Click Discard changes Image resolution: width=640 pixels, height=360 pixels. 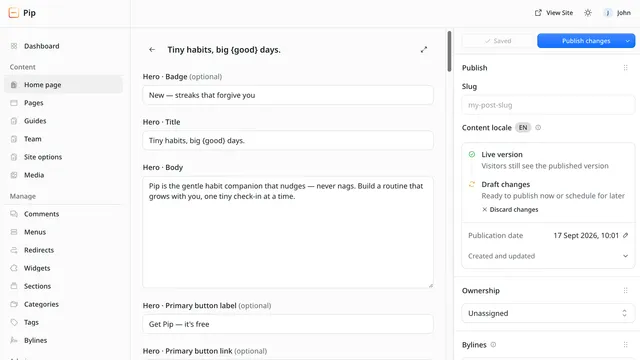click(x=510, y=209)
